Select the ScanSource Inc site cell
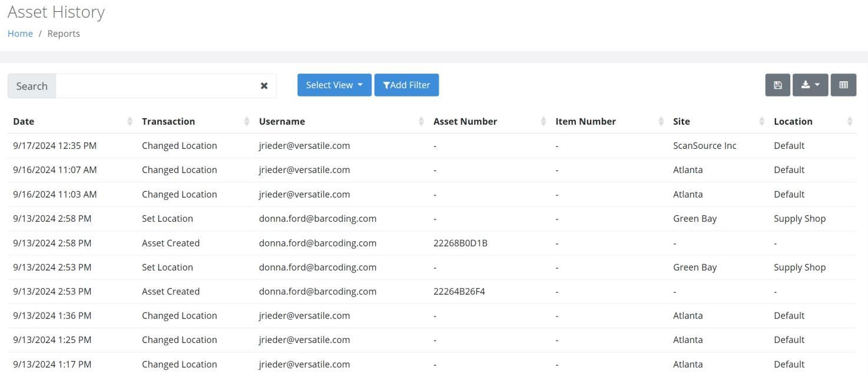The width and height of the screenshot is (868, 376). tap(705, 145)
